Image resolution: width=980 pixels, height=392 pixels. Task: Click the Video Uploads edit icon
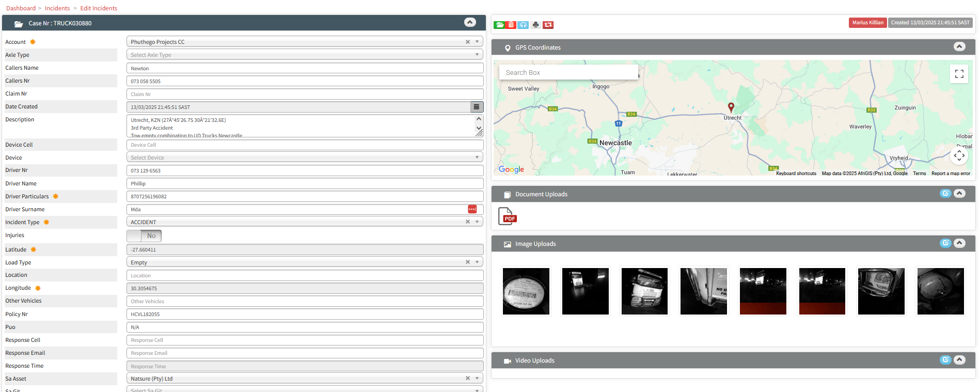pos(945,359)
